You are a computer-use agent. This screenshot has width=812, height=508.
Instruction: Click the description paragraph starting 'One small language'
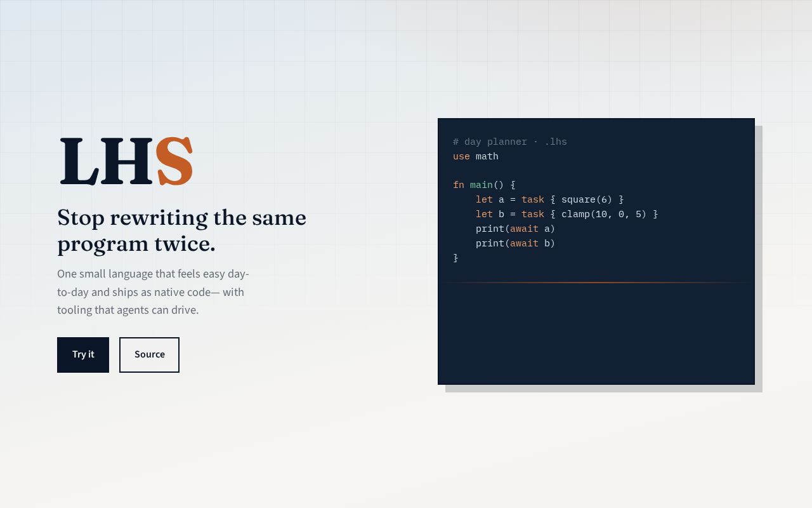(x=153, y=292)
